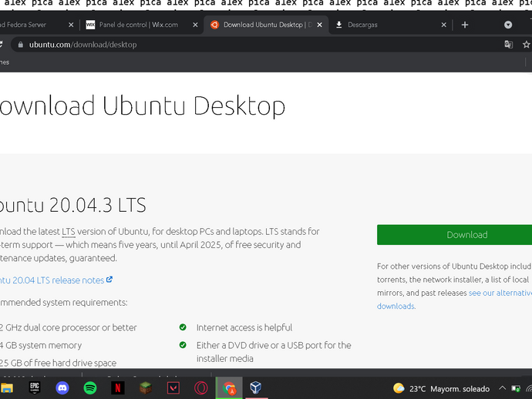Click 'Internet access is helpful' text
This screenshot has height=399, width=532.
[x=244, y=327]
